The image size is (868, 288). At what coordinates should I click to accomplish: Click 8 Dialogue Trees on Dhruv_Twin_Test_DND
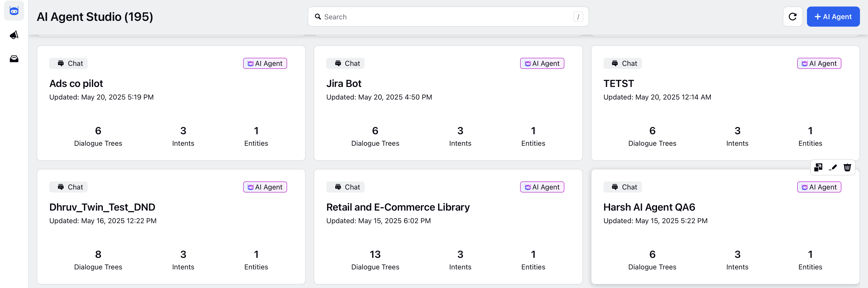point(98,260)
